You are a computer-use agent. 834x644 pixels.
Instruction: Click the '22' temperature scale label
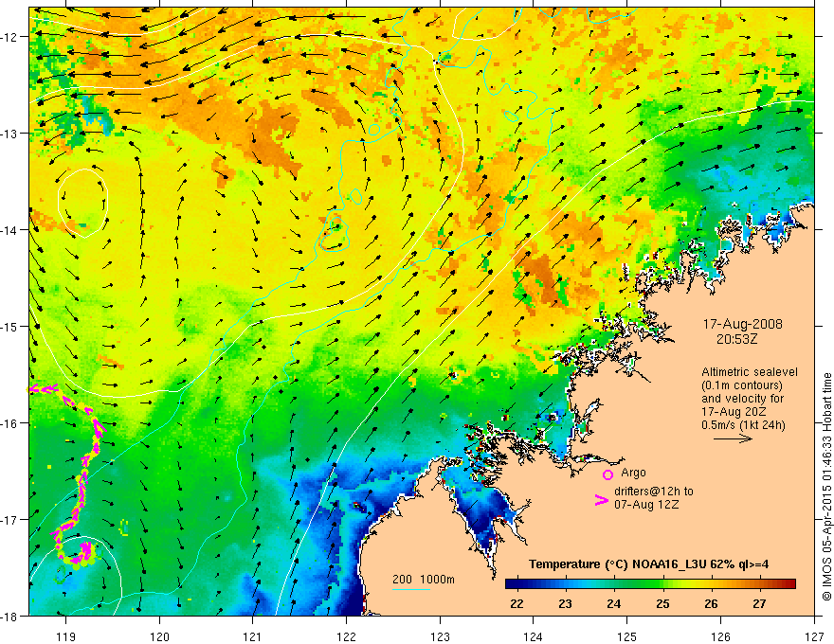517,603
